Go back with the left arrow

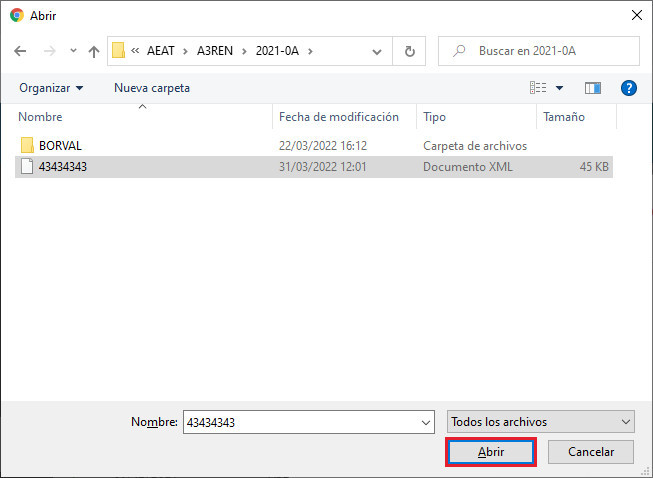click(20, 51)
